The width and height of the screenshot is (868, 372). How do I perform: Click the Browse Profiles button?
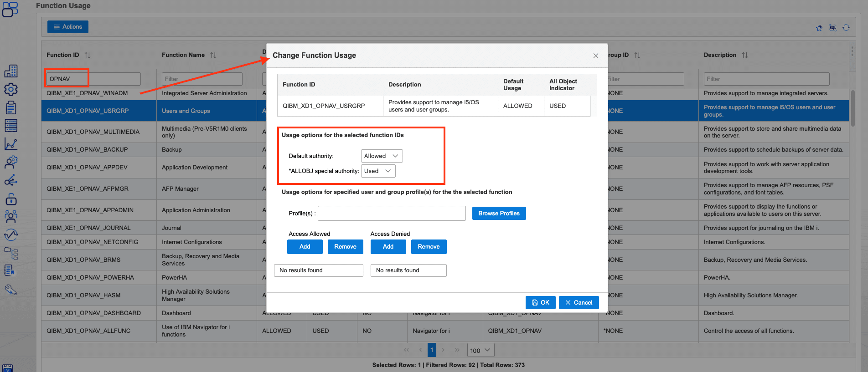(x=499, y=214)
